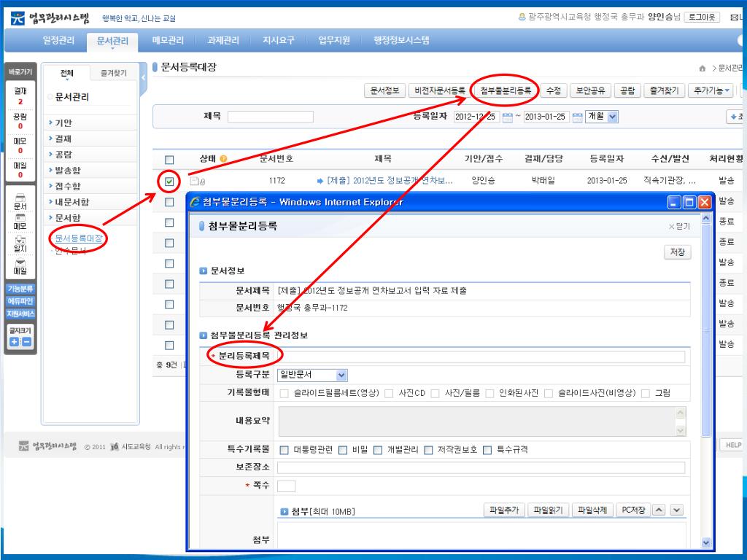747x560 pixels.
Task: Click the 에듀파인 sidebar button
Action: pyautogui.click(x=20, y=301)
